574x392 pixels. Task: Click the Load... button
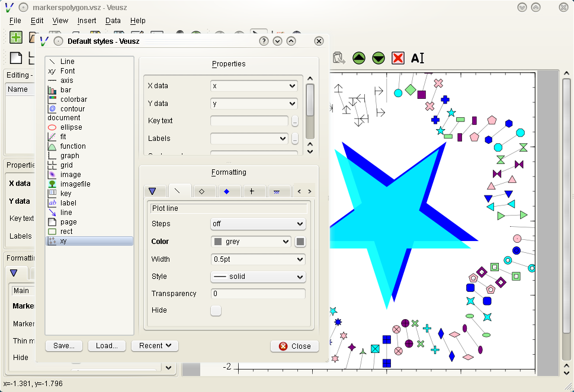[107, 346]
